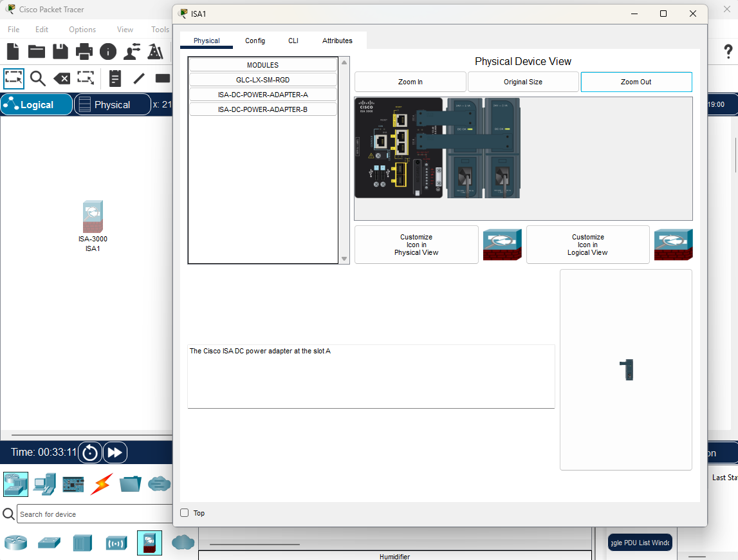Image resolution: width=738 pixels, height=560 pixels.
Task: Select ISA-DC-POWER-ADAPTER-A module
Action: (x=263, y=95)
